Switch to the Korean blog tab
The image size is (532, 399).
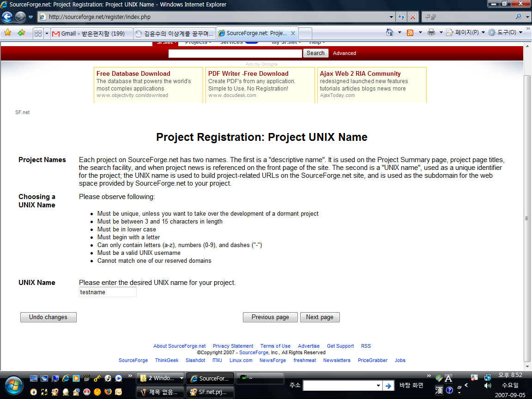pyautogui.click(x=175, y=33)
